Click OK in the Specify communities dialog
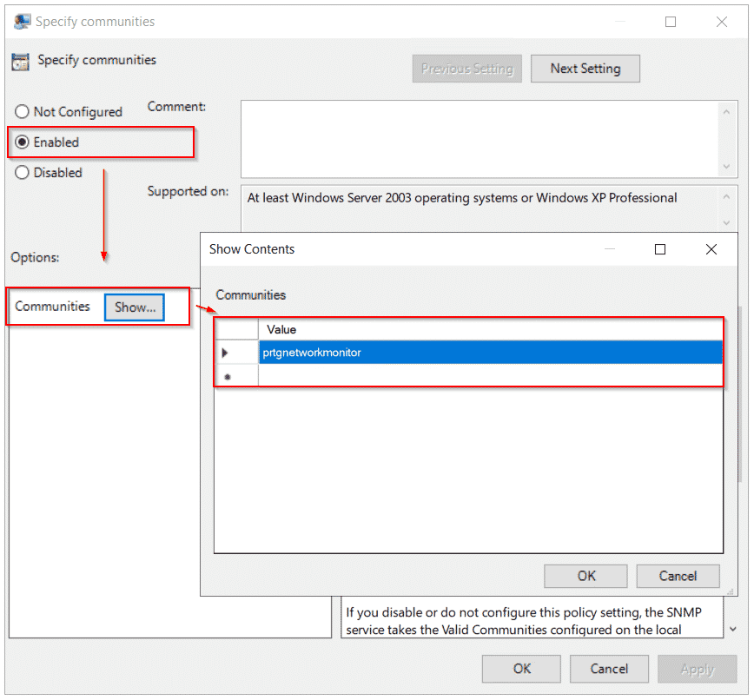The image size is (754, 700). click(521, 669)
